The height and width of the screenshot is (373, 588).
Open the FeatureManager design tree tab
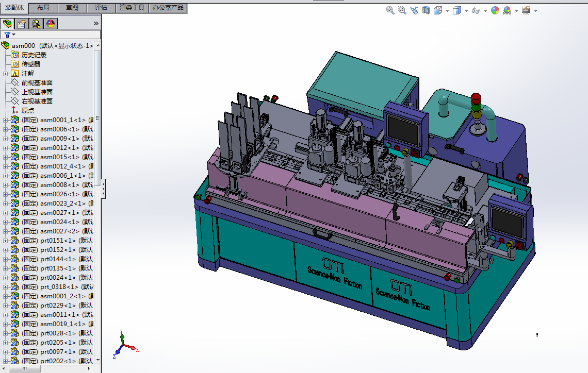pyautogui.click(x=7, y=24)
